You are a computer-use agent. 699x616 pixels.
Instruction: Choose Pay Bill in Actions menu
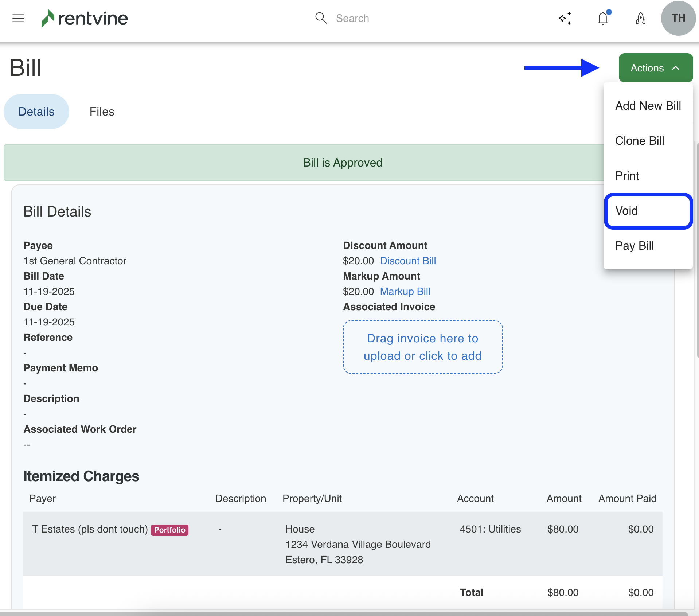pos(634,246)
